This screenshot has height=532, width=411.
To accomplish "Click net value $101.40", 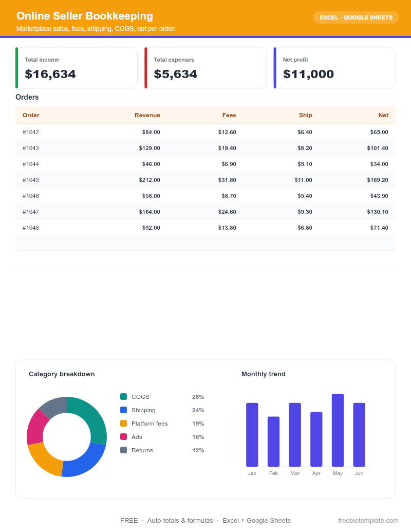I will click(x=378, y=148).
